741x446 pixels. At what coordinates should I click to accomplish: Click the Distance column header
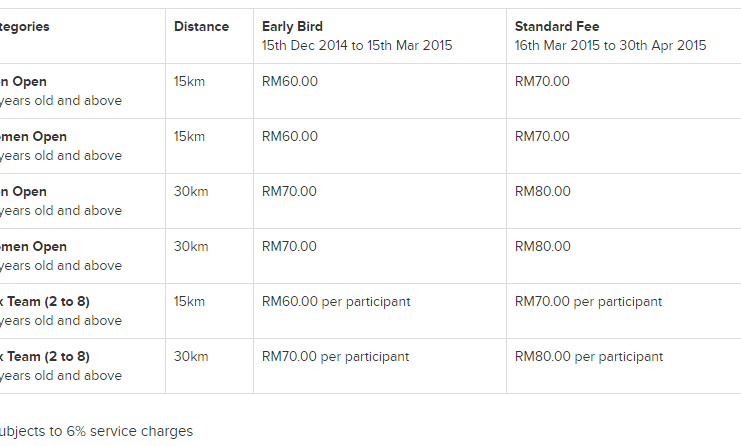pyautogui.click(x=201, y=26)
